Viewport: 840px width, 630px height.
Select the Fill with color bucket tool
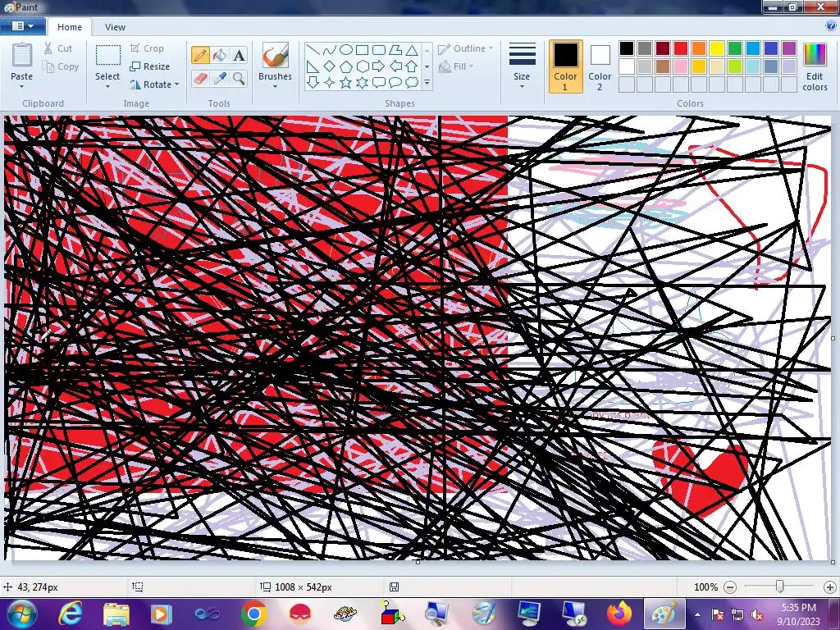pos(220,55)
